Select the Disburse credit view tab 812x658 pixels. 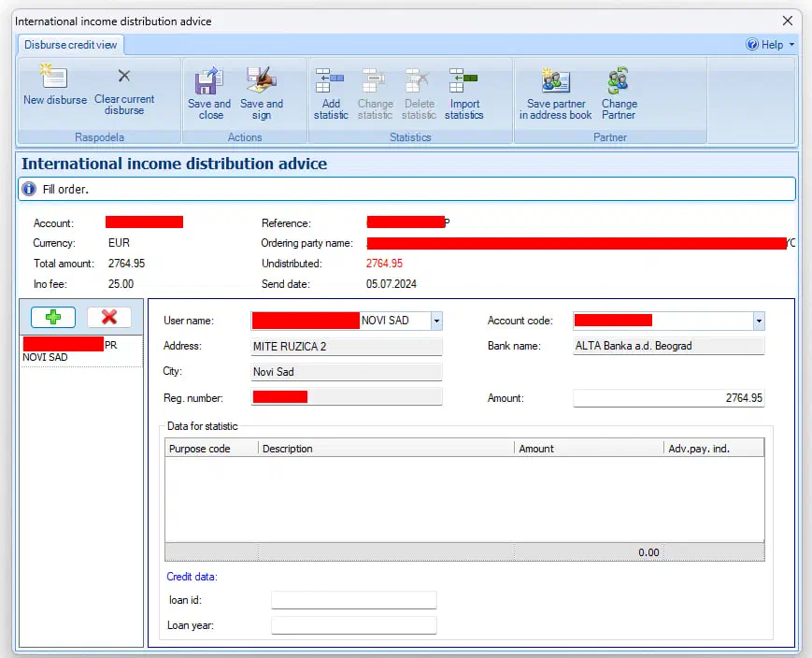pyautogui.click(x=69, y=45)
